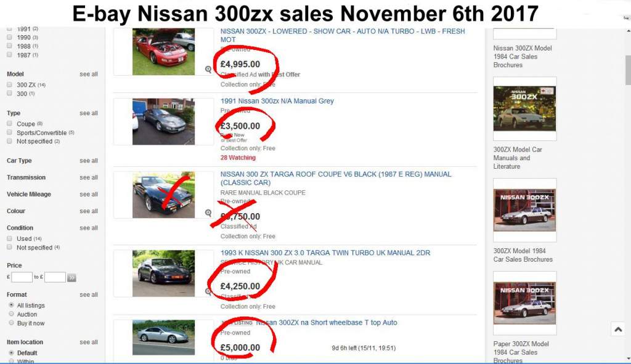Click the scroll-to-top arrow button
Image resolution: width=631 pixels, height=364 pixels.
(x=618, y=330)
